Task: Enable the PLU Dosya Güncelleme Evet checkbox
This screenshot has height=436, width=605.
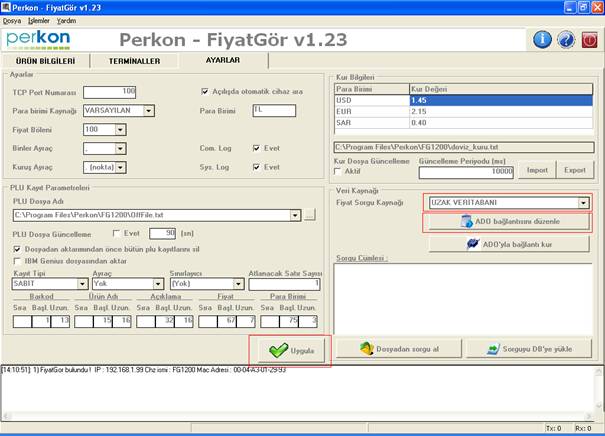Action: point(116,233)
